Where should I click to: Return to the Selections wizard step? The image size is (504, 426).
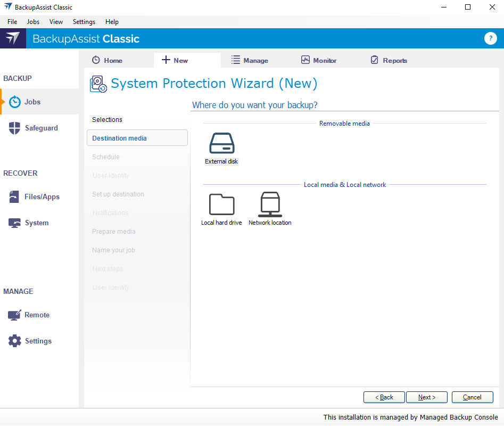(107, 120)
